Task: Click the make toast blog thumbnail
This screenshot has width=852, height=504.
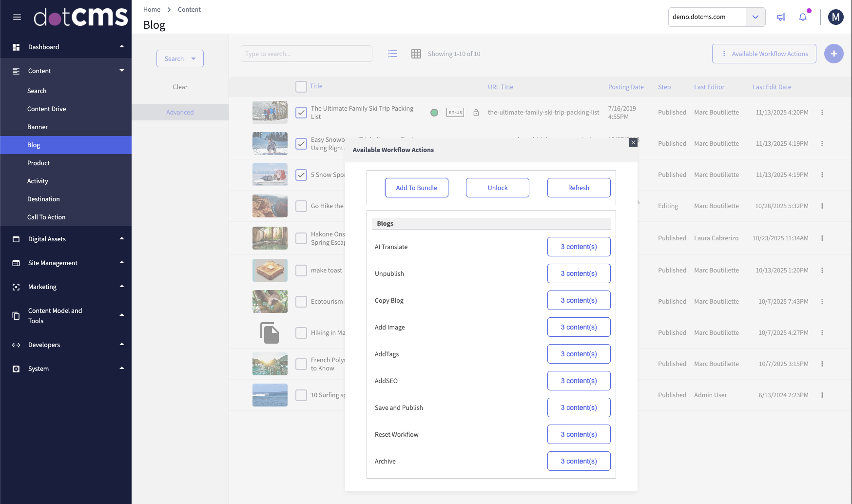Action: (x=270, y=270)
